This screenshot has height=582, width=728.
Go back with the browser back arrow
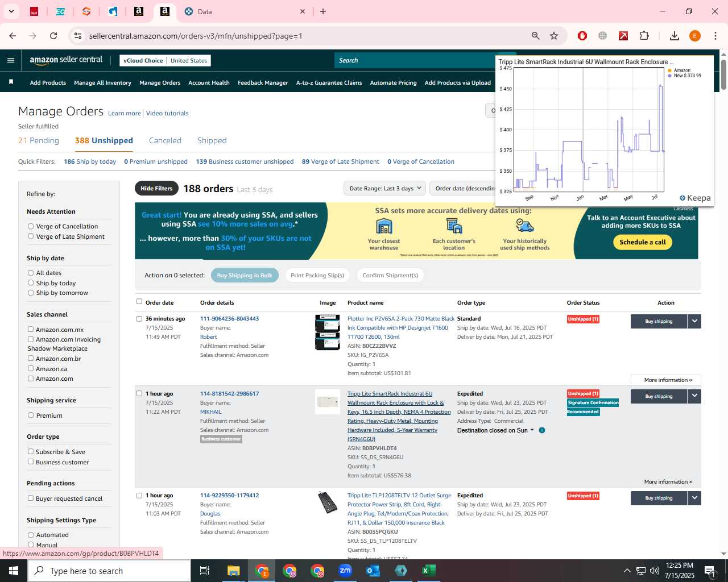13,36
